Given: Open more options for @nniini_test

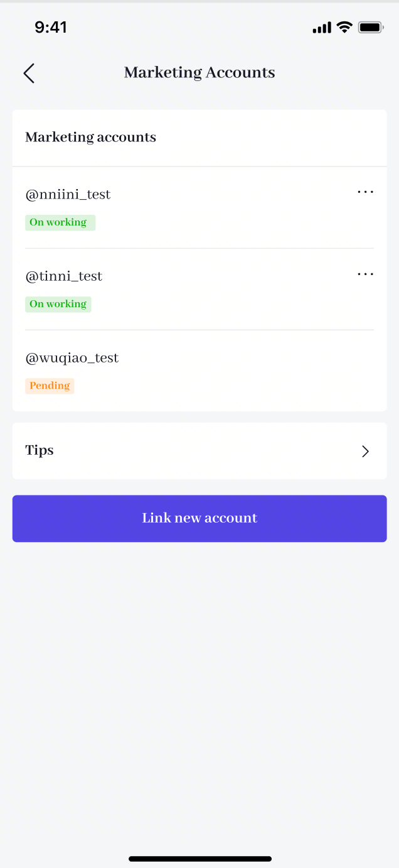Looking at the screenshot, I should (365, 192).
